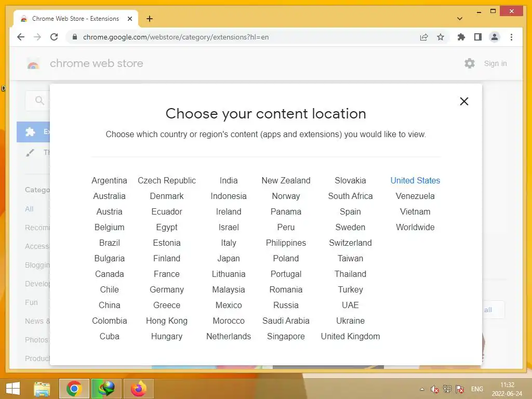This screenshot has height=399, width=532.
Task: Select Saudi Arabia
Action: pyautogui.click(x=286, y=321)
